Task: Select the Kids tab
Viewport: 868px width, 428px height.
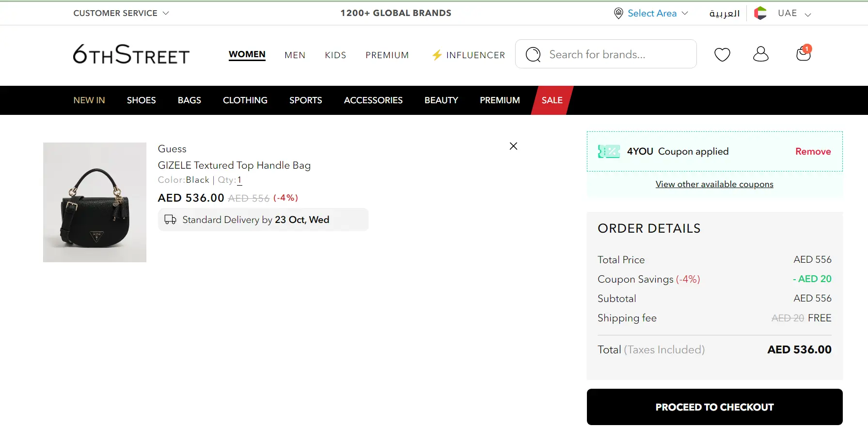Action: (335, 55)
